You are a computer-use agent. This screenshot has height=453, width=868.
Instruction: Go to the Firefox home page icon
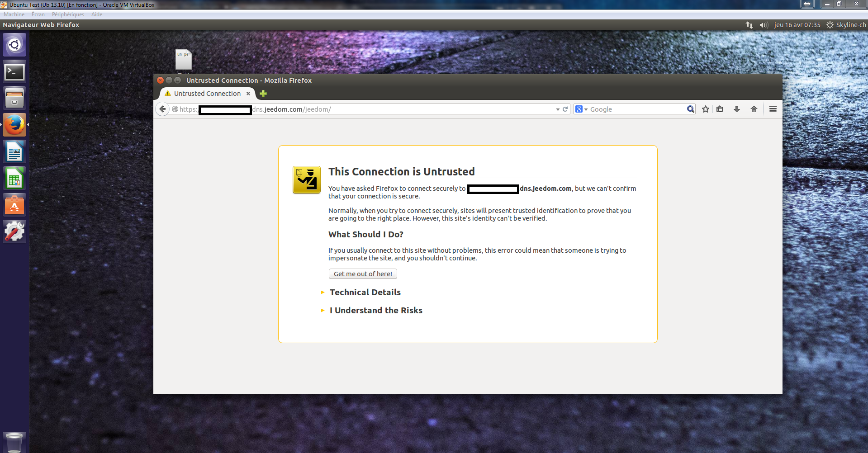tap(754, 109)
